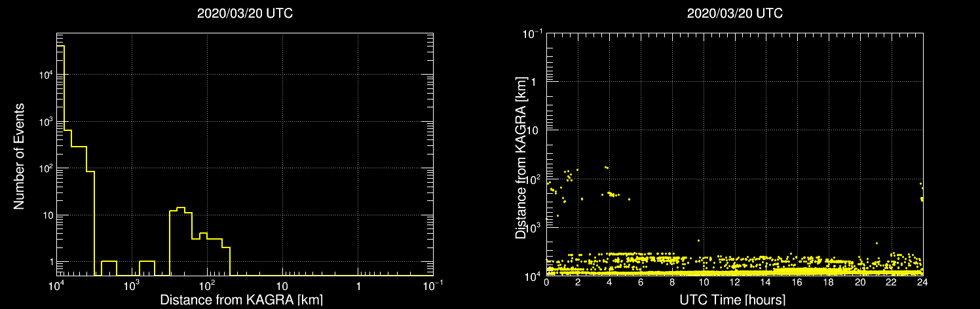Click UTC time tick '16'
980x309 pixels.
797,282
